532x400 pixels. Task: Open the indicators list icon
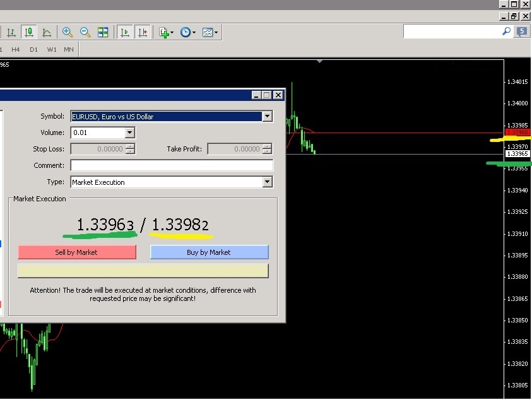(164, 33)
